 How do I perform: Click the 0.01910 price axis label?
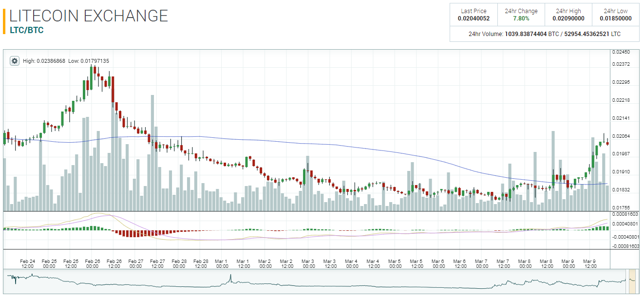621,172
